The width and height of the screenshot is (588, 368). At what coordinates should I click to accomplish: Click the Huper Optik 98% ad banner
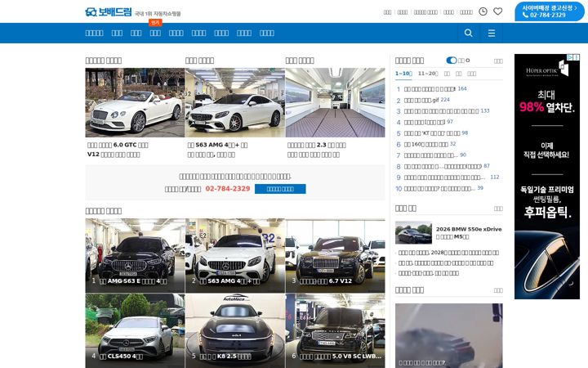547,177
